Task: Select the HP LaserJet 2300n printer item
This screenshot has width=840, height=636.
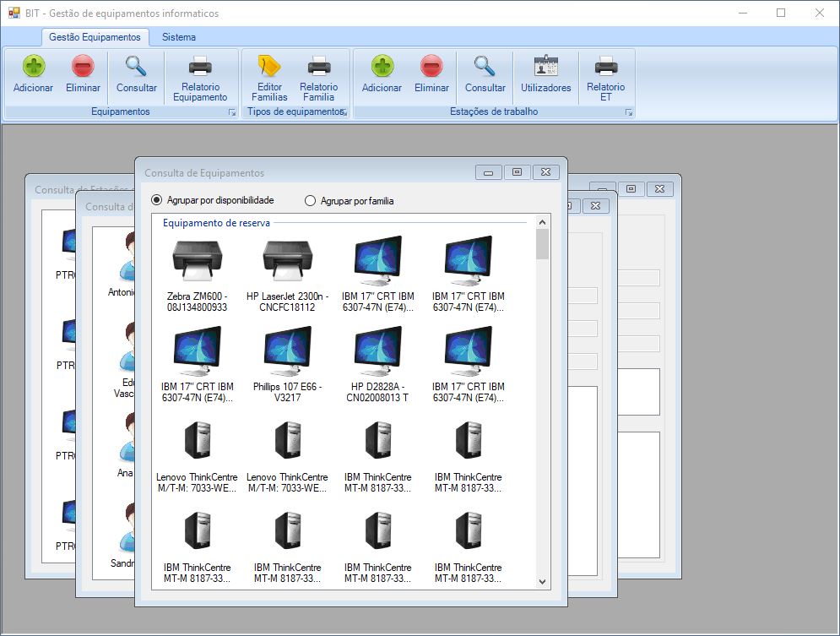Action: [287, 275]
